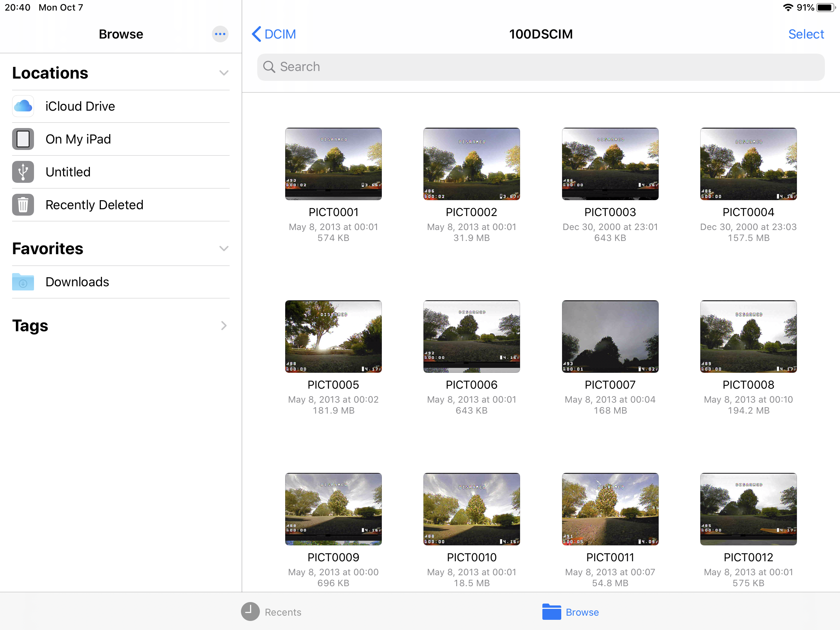The image size is (840, 630).
Task: Tap the PICT0005 file name
Action: point(334,384)
